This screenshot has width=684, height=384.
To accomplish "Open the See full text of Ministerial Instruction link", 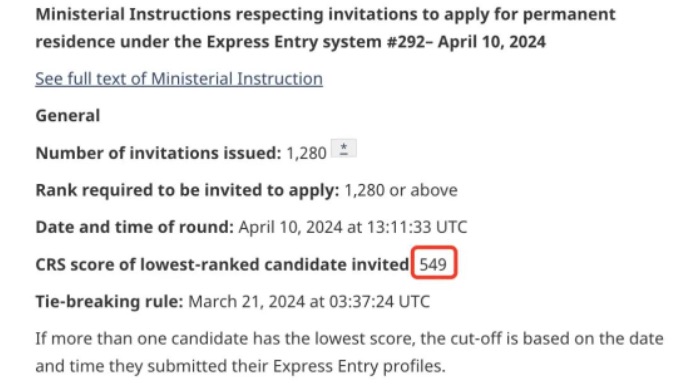I will (x=179, y=79).
